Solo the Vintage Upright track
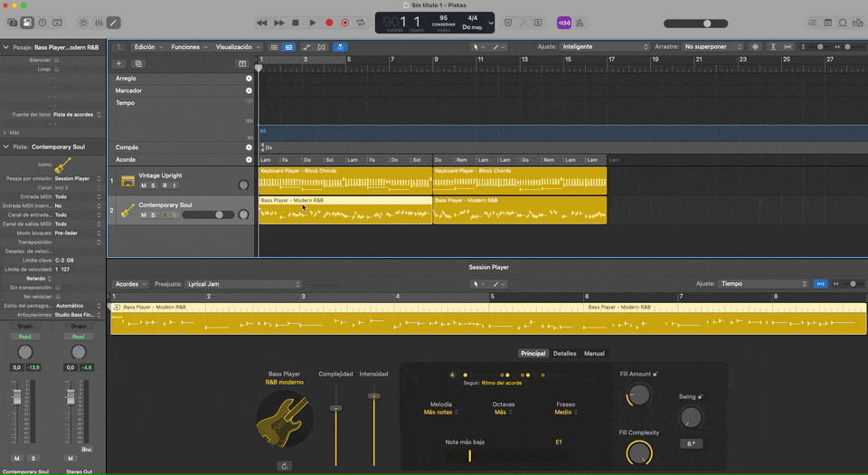 coord(154,185)
